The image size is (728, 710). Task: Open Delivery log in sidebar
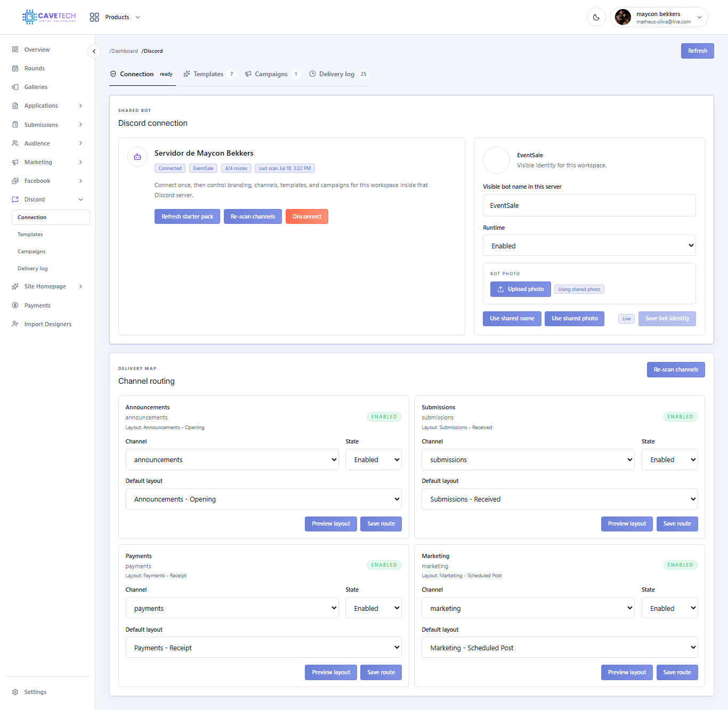pyautogui.click(x=33, y=269)
